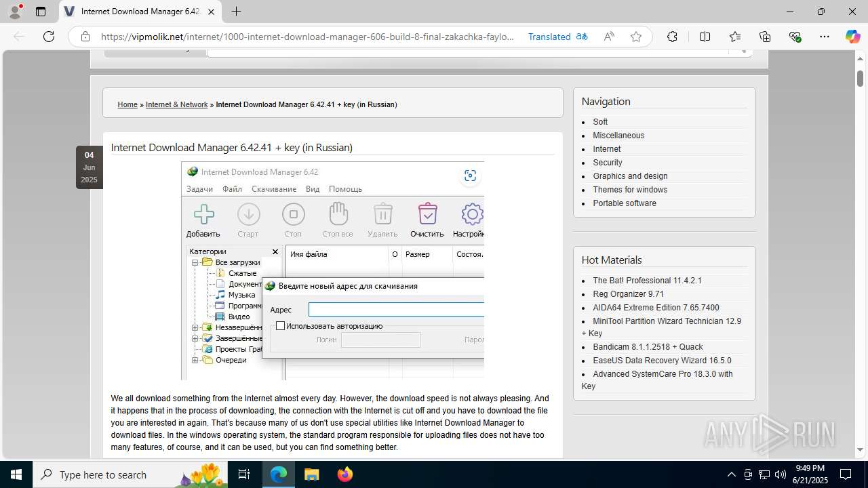This screenshot has width=868, height=488.
Task: Click the Read aloud icon
Action: click(609, 37)
